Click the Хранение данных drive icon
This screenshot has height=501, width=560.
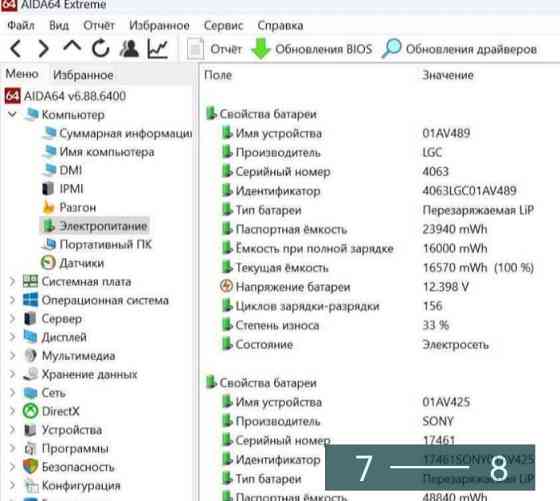(x=31, y=374)
